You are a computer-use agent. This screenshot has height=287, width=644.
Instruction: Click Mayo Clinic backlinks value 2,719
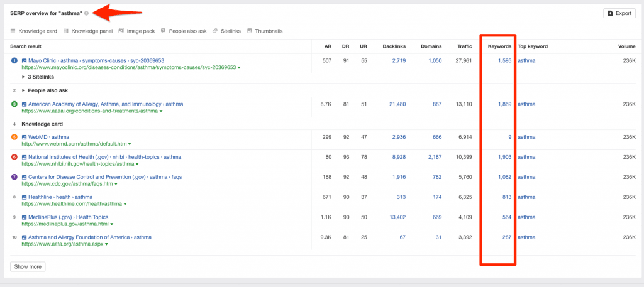[398, 61]
